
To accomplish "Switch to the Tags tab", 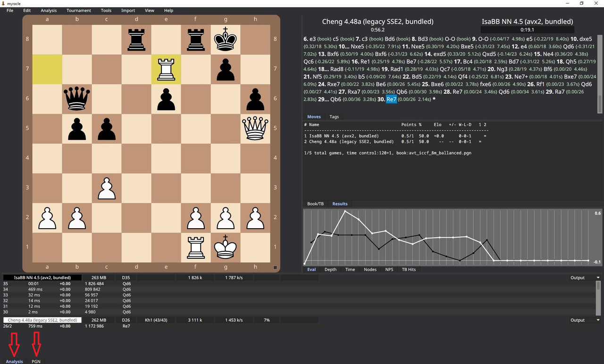I will tap(334, 116).
